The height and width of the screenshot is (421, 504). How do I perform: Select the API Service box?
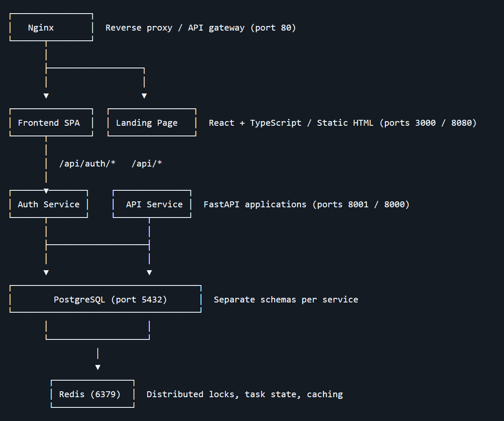point(154,204)
